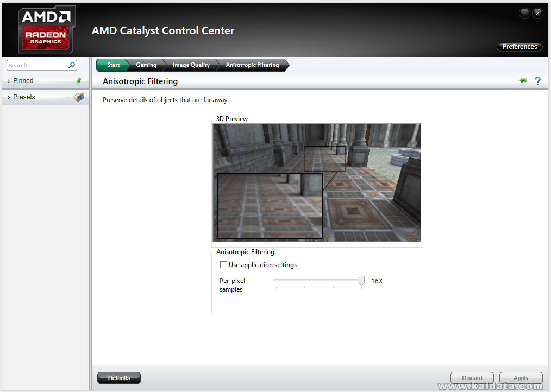Image resolution: width=551 pixels, height=392 pixels.
Task: Click the Discard button
Action: (472, 378)
